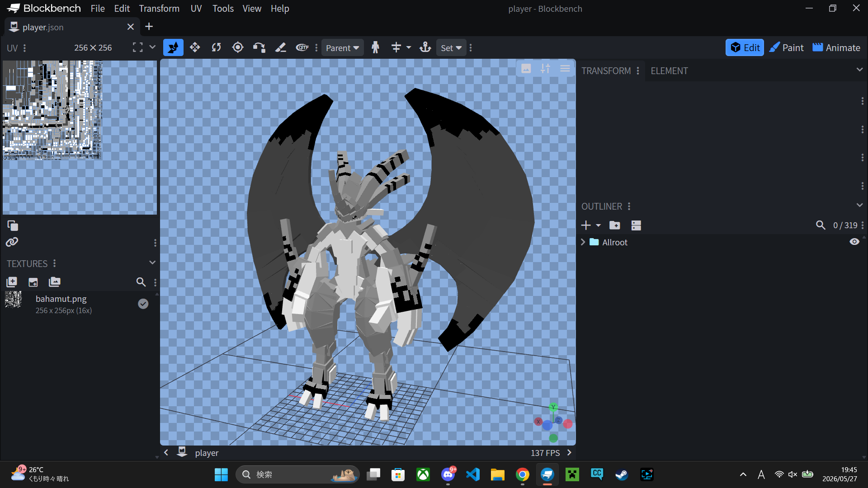Open the Set dropdown in toolbar
This screenshot has width=868, height=488.
pyautogui.click(x=451, y=48)
